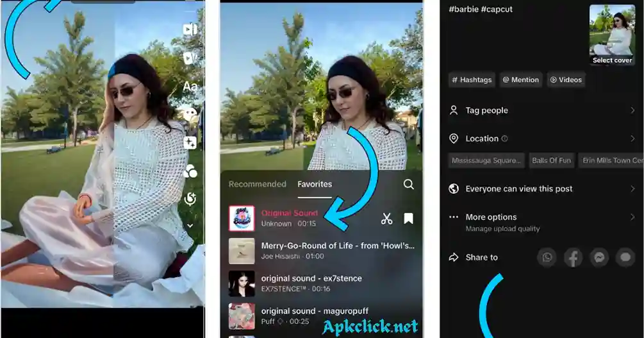644x338 pixels.
Task: Tap the top edit clip icon
Action: 190,30
